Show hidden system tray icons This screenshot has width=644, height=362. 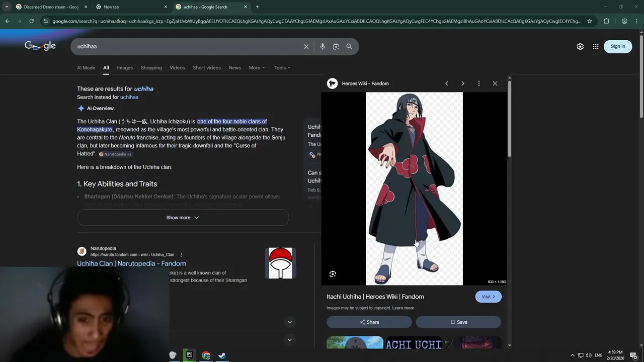(572, 355)
